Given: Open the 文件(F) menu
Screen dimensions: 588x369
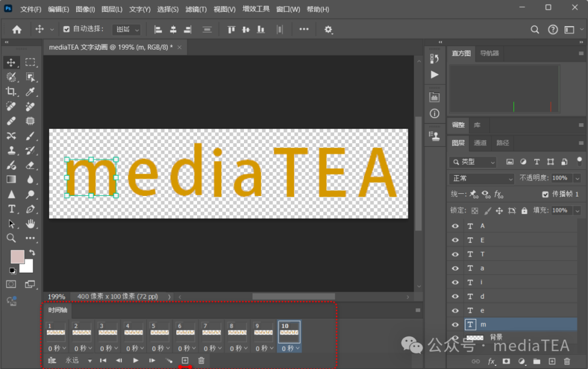Looking at the screenshot, I should pos(30,9).
